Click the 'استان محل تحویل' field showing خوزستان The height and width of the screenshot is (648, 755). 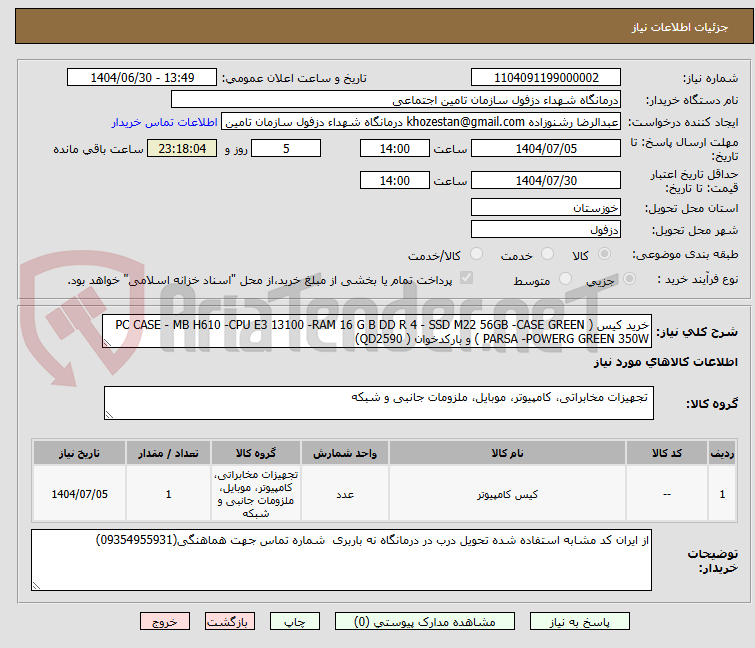tap(548, 208)
